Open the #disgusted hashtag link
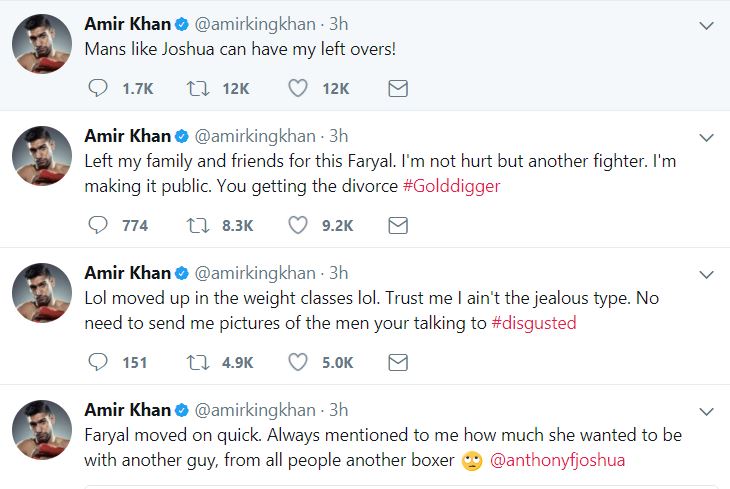This screenshot has width=730, height=489. (534, 321)
